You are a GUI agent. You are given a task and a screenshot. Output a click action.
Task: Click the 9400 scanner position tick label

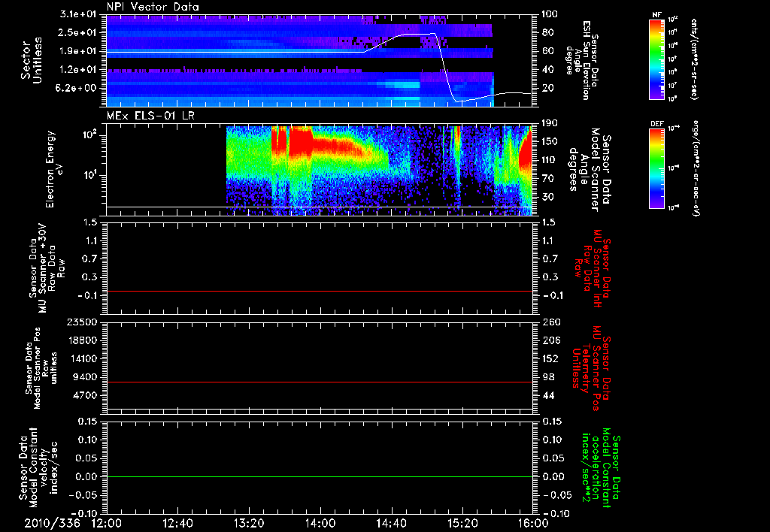click(84, 377)
